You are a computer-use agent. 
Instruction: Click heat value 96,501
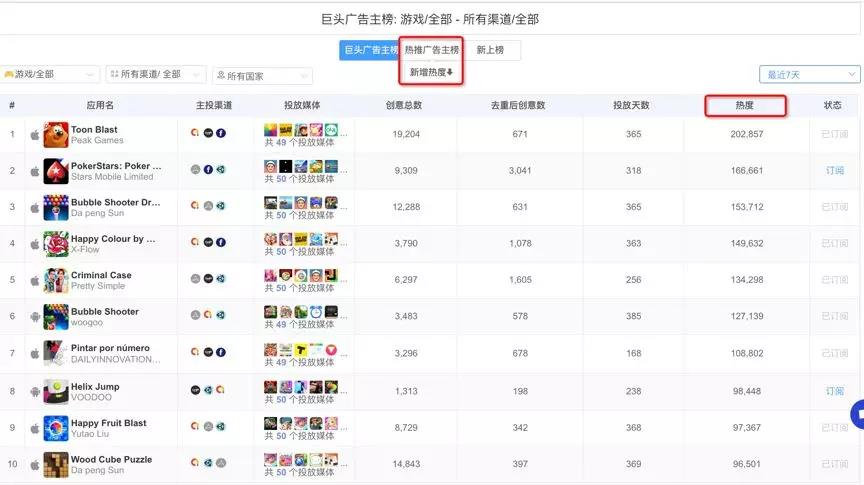pos(747,464)
